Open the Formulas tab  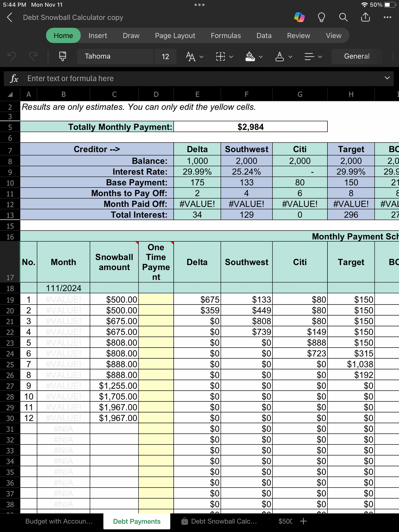tap(226, 36)
